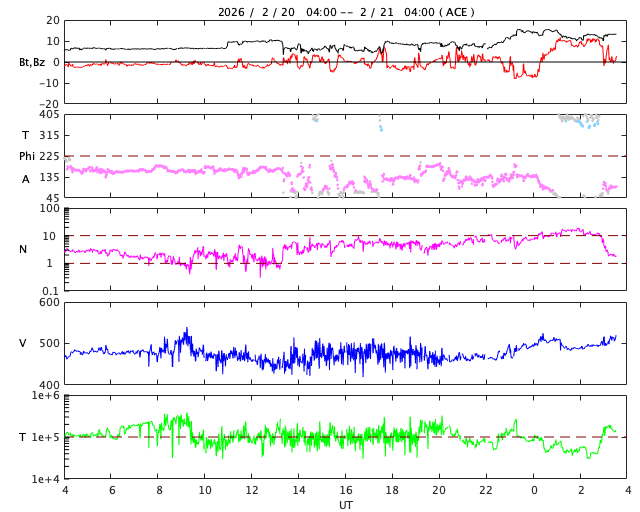Click the "18" hour tick on time axis

(x=393, y=491)
